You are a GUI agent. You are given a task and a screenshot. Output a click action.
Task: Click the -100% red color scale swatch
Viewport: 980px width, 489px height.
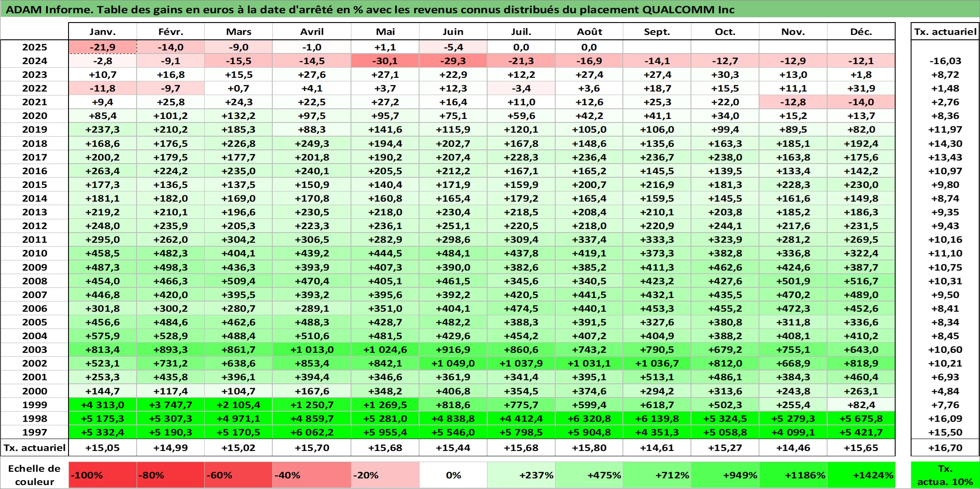[x=103, y=475]
